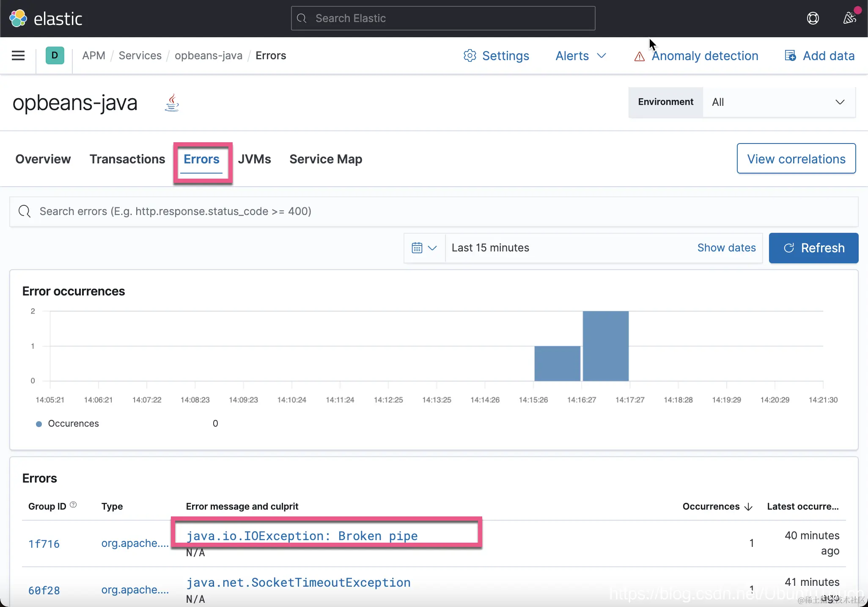Image resolution: width=868 pixels, height=607 pixels.
Task: Toggle the Occurences legend series dot
Action: (39, 424)
